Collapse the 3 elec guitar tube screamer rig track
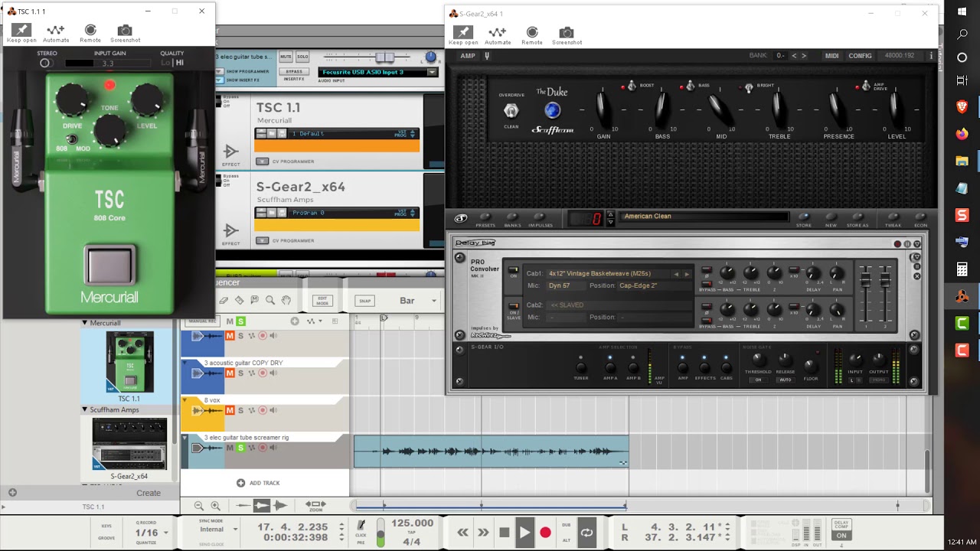Viewport: 980px width, 551px height. tap(185, 438)
